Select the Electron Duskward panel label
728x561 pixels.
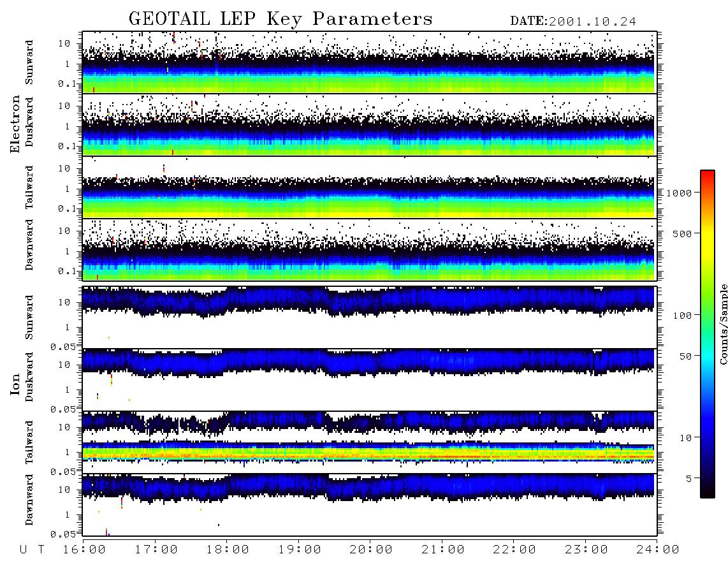click(29, 122)
